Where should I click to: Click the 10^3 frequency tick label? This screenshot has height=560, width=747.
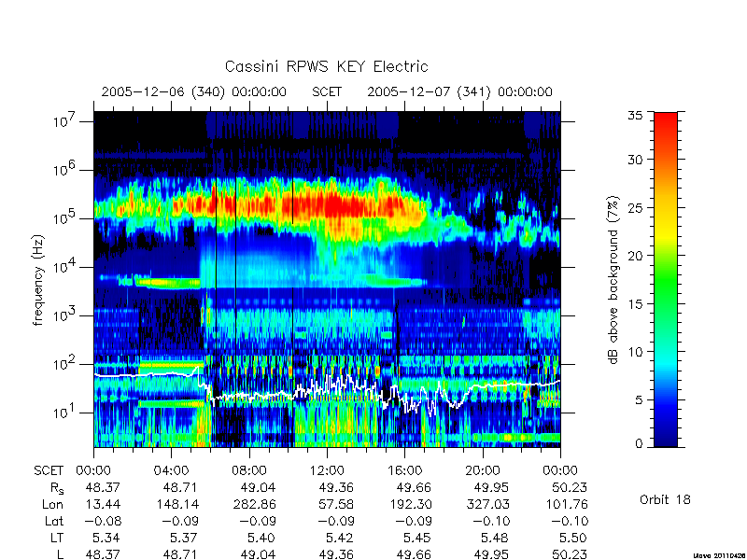64,315
